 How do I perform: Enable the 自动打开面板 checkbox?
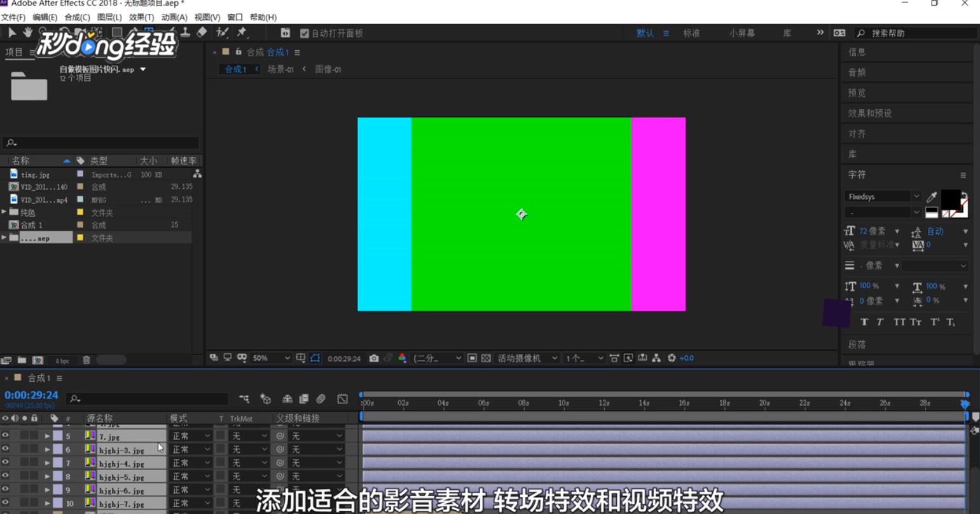point(304,32)
